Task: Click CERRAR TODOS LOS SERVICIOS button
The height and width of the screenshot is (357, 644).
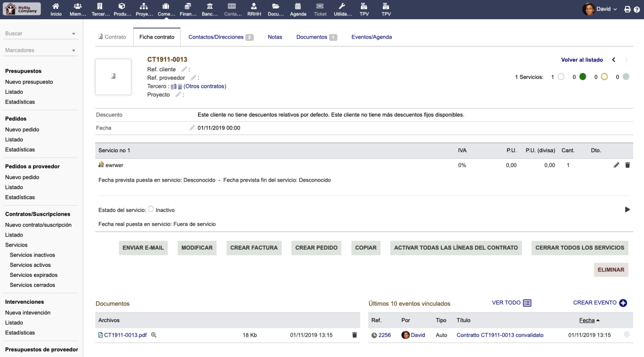Action: point(580,248)
